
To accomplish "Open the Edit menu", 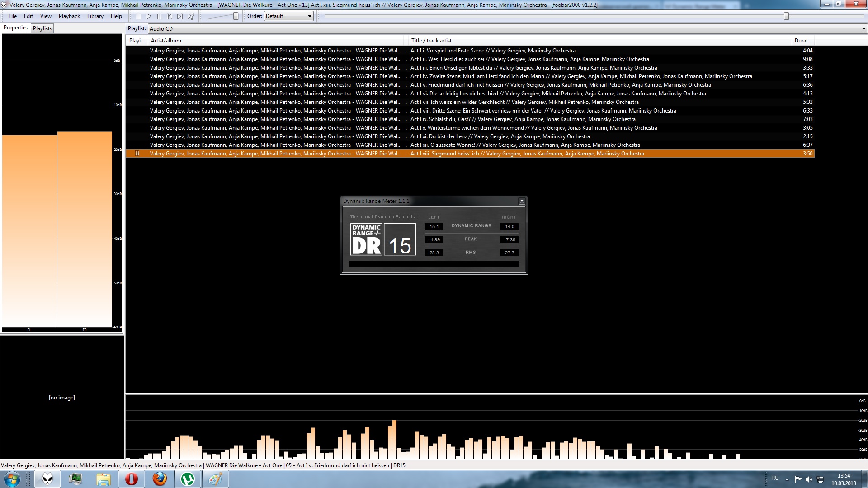I will (28, 16).
